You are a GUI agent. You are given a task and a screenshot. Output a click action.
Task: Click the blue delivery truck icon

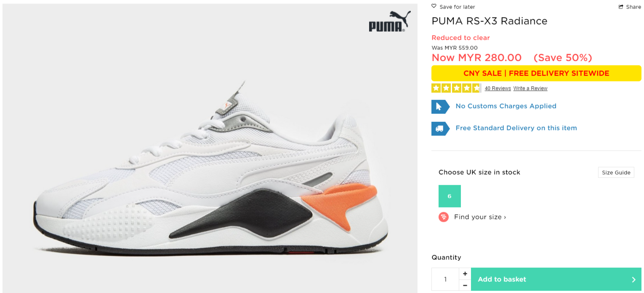[x=440, y=128]
